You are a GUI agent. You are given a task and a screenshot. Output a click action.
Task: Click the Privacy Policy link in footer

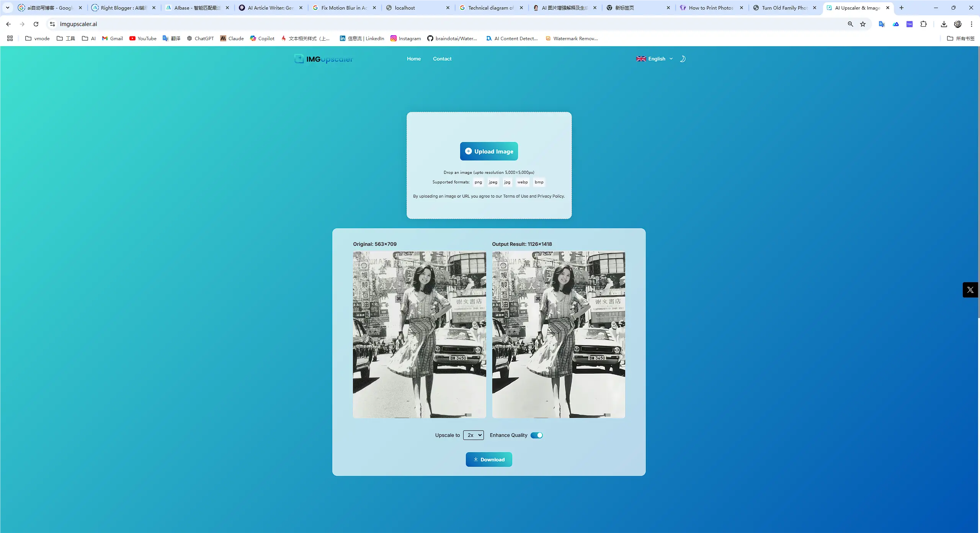[x=550, y=196]
